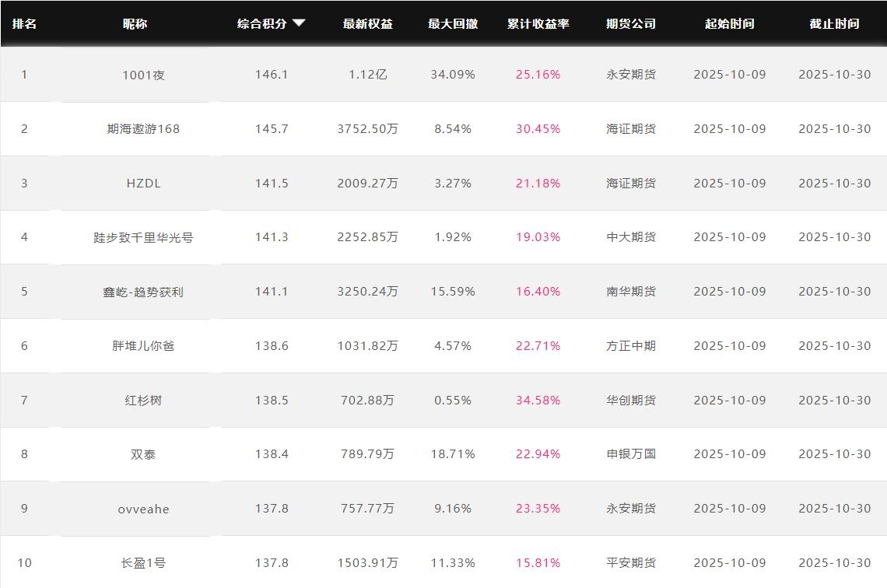Click 1.12亿 equity value

point(367,75)
